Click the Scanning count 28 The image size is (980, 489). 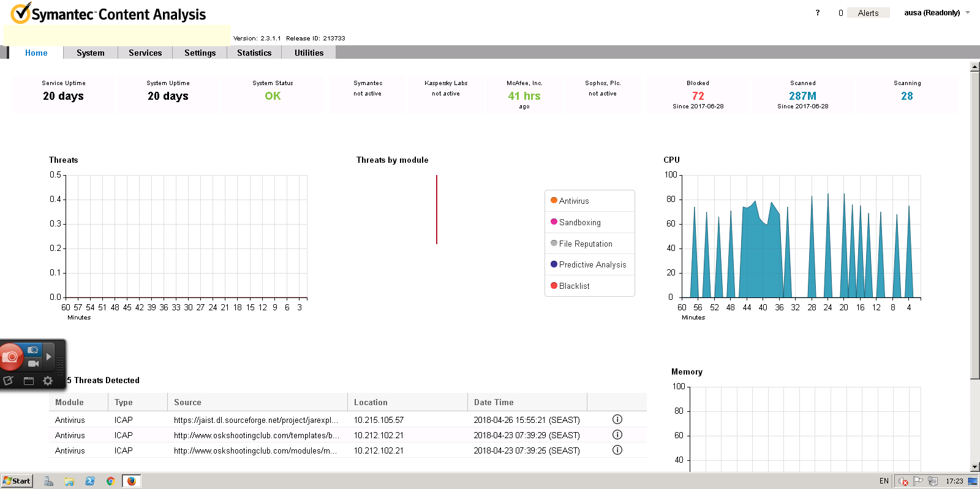(x=907, y=96)
